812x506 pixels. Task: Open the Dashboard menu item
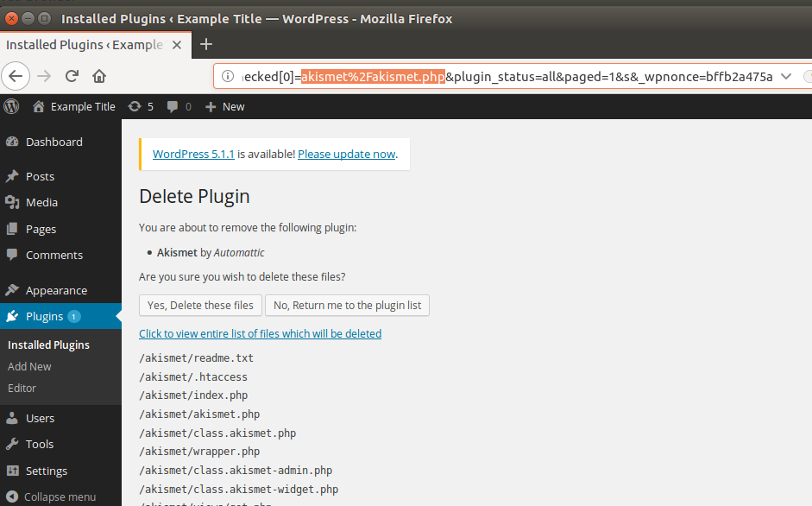54,142
